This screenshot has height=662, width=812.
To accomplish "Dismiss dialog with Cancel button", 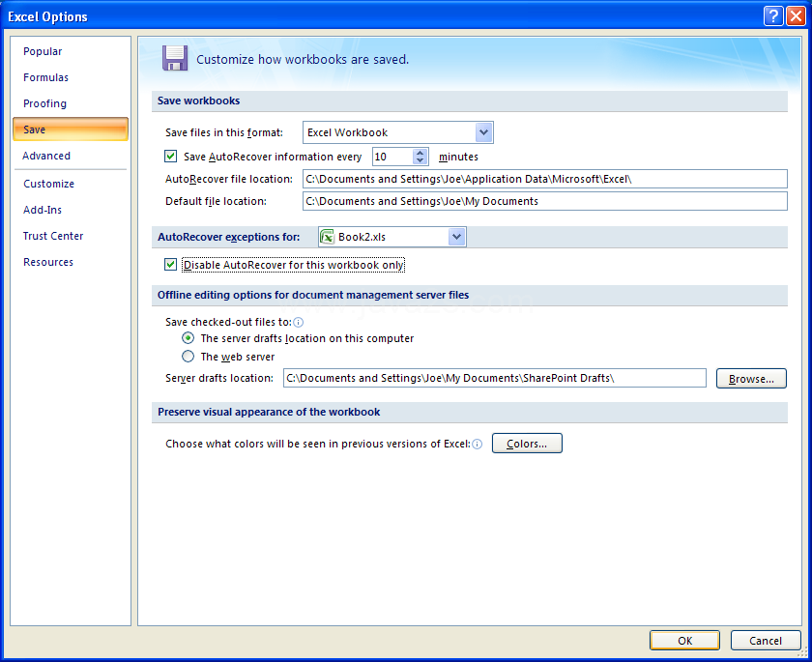I will coord(765,641).
